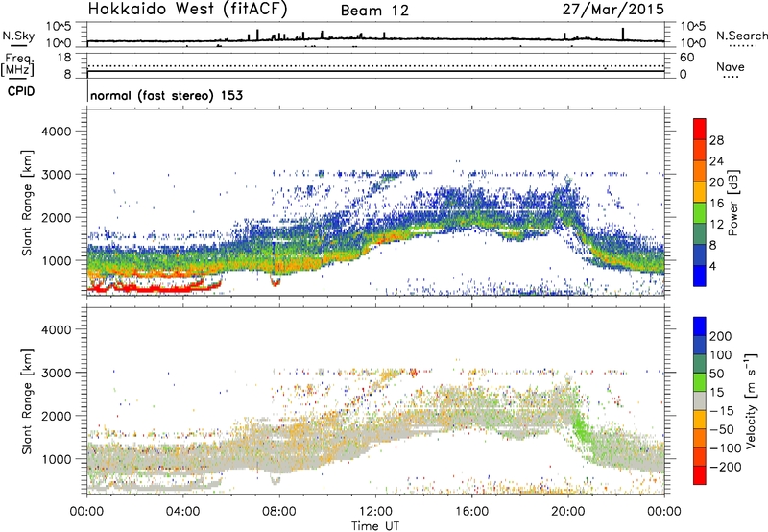The width and height of the screenshot is (768, 532).
Task: Click the 'CPID' label
Action: (21, 91)
